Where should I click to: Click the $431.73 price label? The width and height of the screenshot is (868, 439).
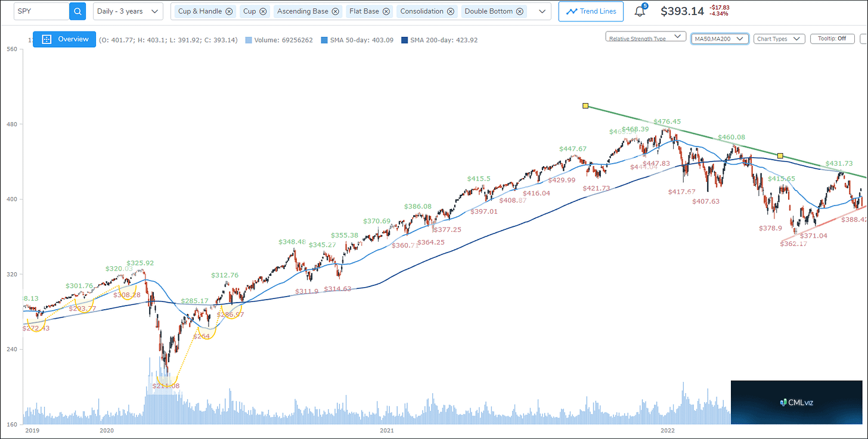tap(839, 163)
